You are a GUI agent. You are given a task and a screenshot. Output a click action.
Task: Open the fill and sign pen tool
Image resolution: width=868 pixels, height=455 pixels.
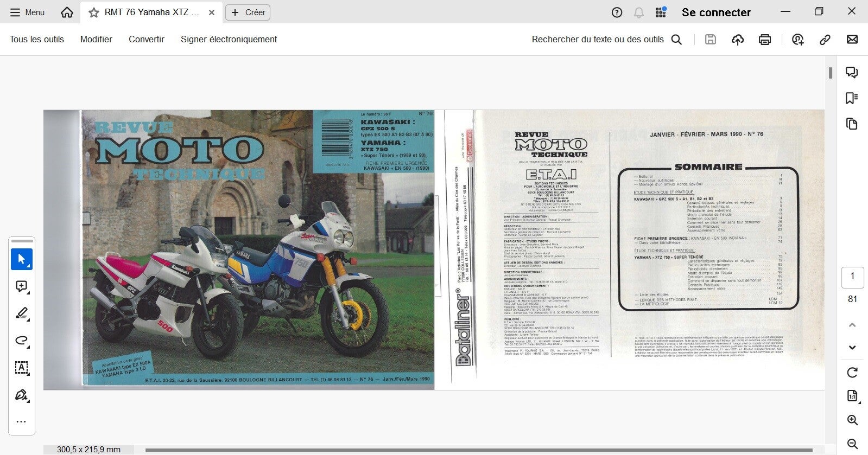(x=22, y=395)
